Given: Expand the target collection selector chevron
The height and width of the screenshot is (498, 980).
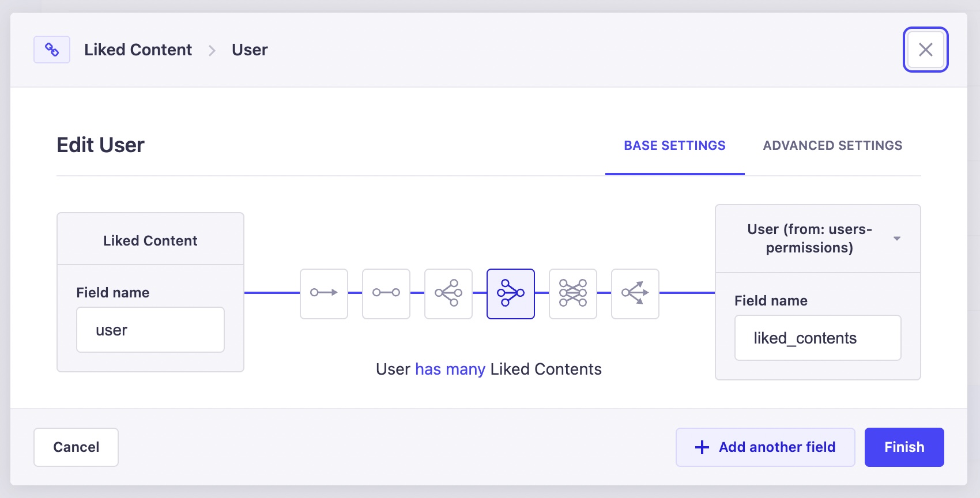Looking at the screenshot, I should 897,238.
